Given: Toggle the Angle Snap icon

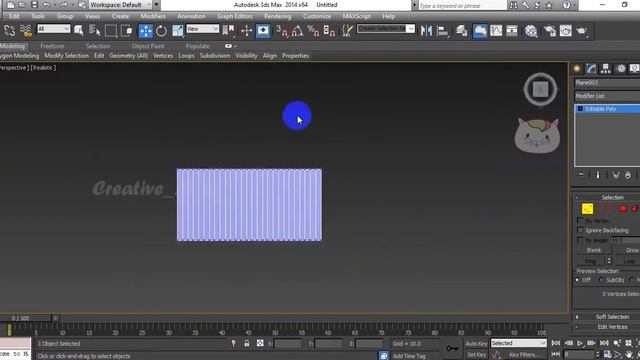Looking at the screenshot, I should [x=297, y=31].
